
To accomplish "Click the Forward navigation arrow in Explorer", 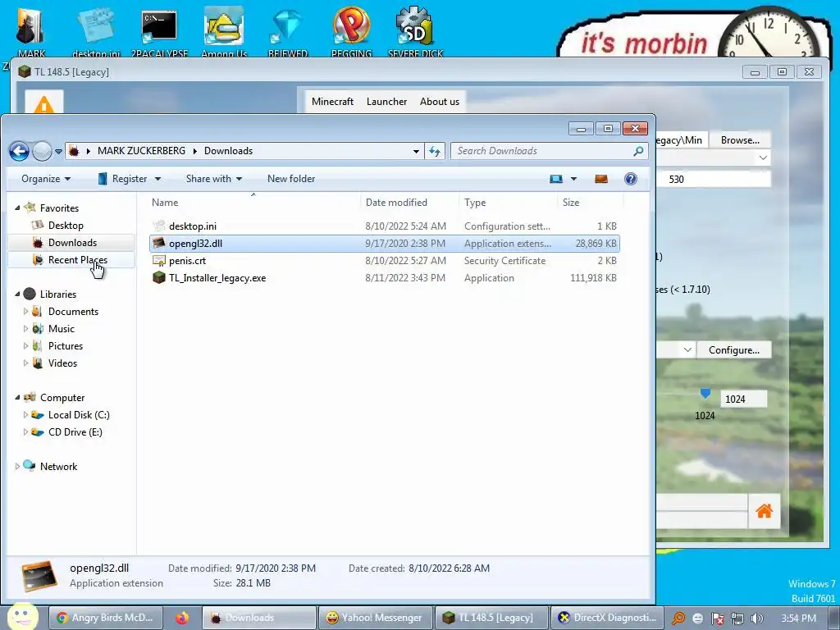I will (x=42, y=151).
